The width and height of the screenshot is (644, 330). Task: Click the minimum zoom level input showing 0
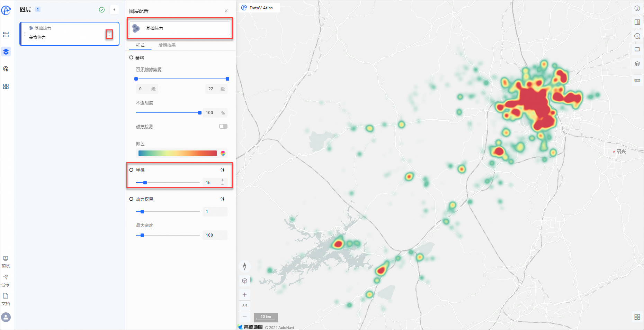click(x=147, y=89)
